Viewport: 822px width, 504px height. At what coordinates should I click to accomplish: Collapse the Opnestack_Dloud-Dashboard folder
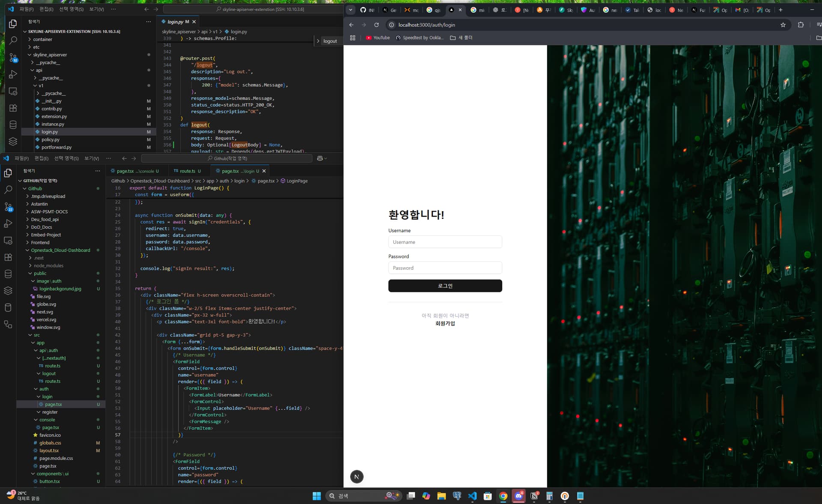coord(60,250)
